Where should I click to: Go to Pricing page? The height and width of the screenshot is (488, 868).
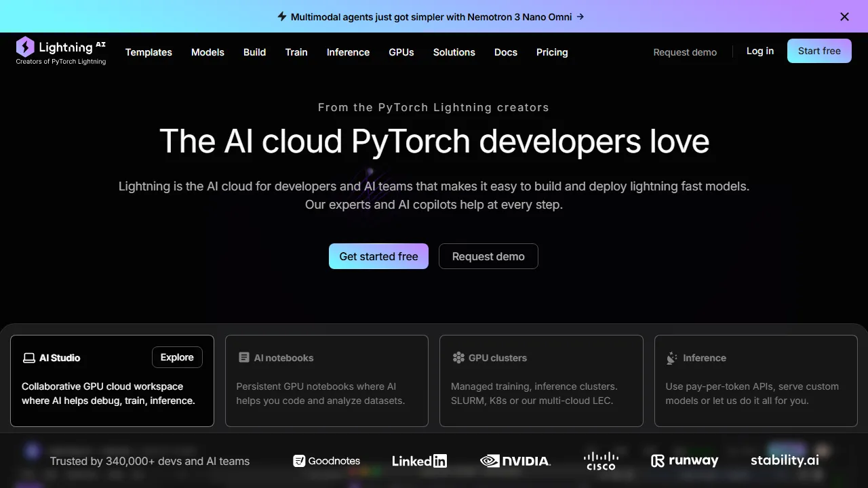tap(552, 52)
